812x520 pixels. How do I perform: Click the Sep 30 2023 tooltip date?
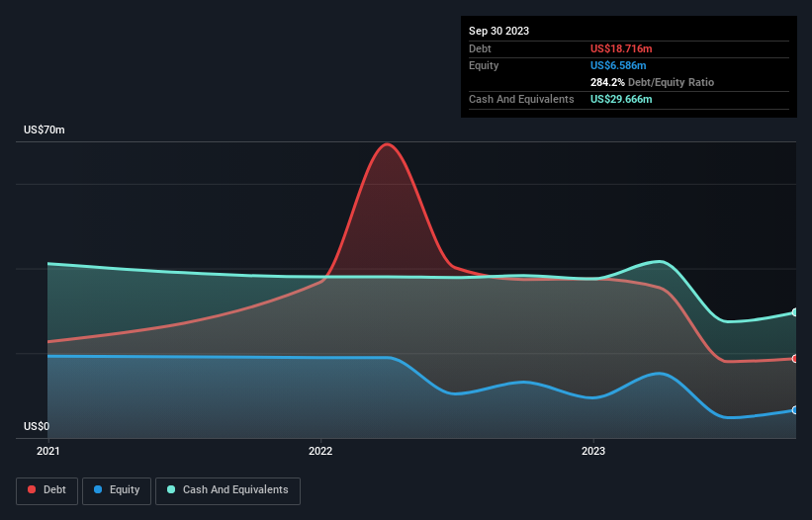click(498, 31)
